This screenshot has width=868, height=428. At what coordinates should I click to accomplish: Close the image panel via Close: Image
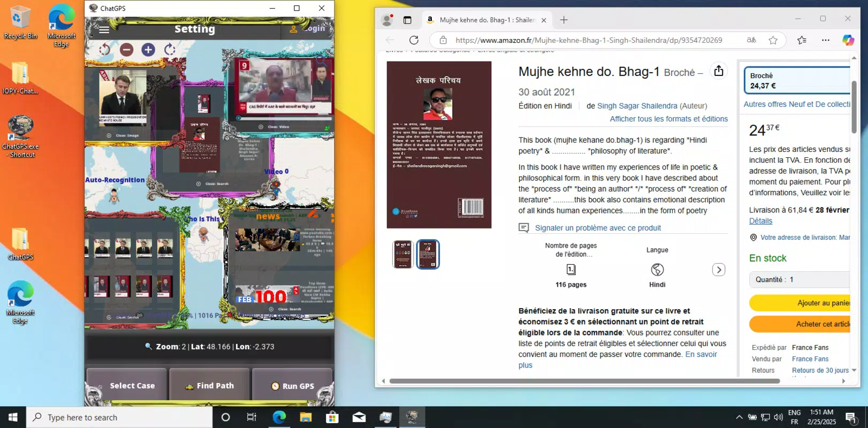click(123, 135)
